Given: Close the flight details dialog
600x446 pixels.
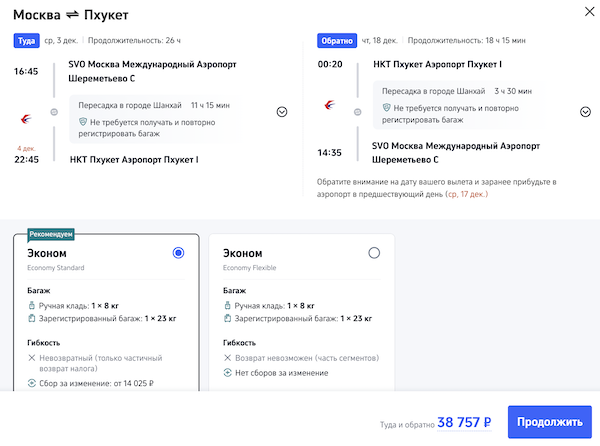Looking at the screenshot, I should click(585, 13).
